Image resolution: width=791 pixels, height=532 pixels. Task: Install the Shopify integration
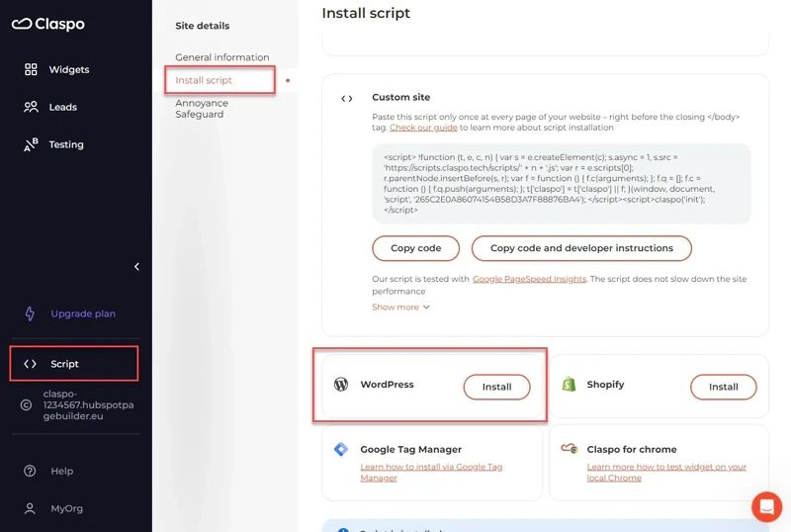724,387
